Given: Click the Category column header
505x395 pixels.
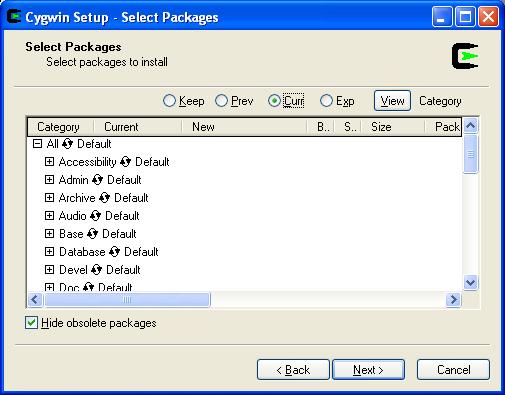Looking at the screenshot, I should point(60,127).
